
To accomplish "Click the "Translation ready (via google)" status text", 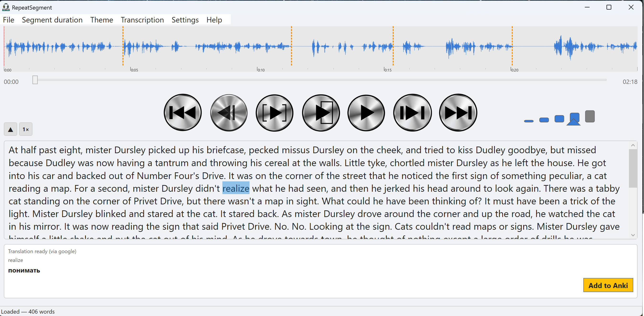I will coord(42,251).
